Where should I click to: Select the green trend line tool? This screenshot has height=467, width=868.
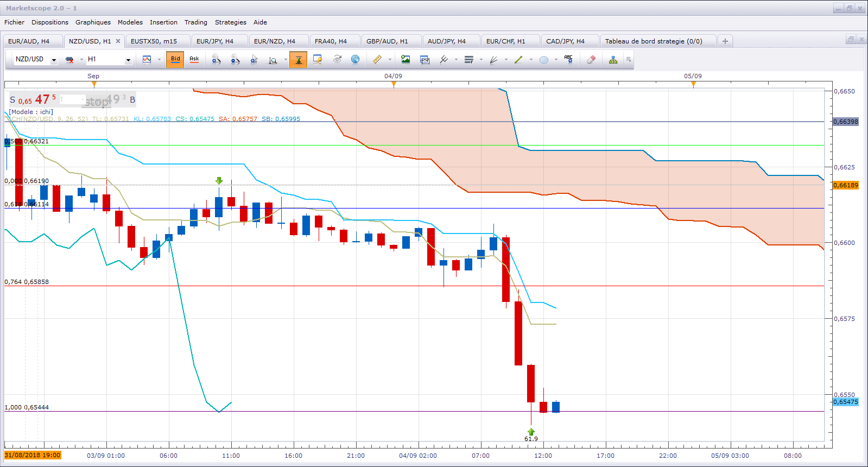(518, 60)
